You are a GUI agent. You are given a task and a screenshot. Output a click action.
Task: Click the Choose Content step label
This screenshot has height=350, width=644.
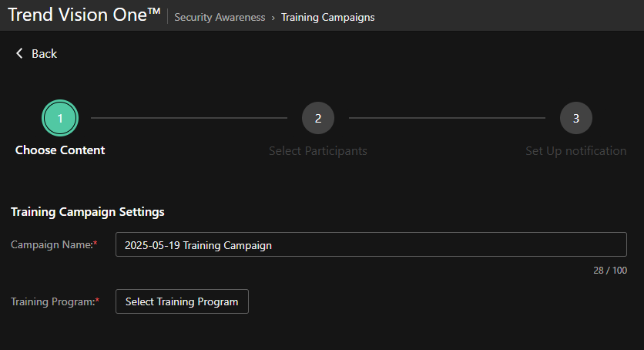coord(60,150)
